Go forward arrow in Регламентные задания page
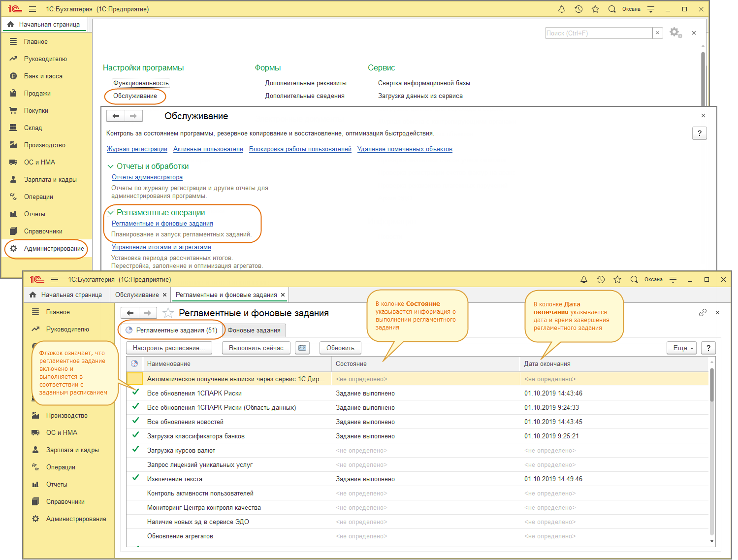 [148, 313]
